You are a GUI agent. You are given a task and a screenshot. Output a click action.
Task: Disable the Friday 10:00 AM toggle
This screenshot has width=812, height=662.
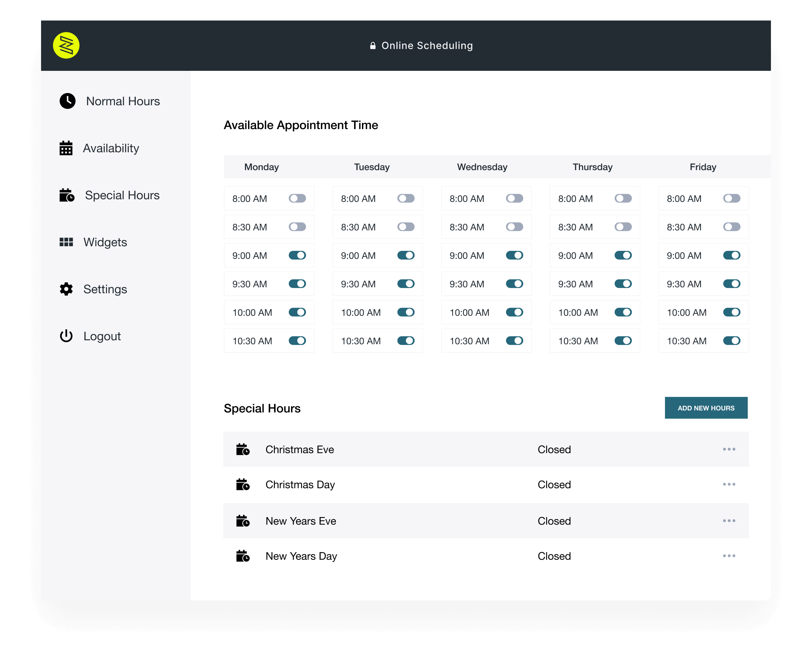[x=732, y=312]
